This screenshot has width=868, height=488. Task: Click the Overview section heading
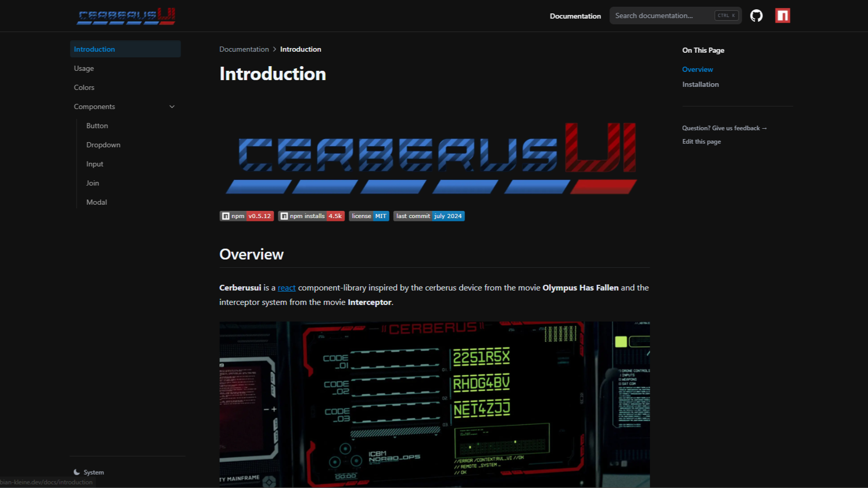[251, 254]
